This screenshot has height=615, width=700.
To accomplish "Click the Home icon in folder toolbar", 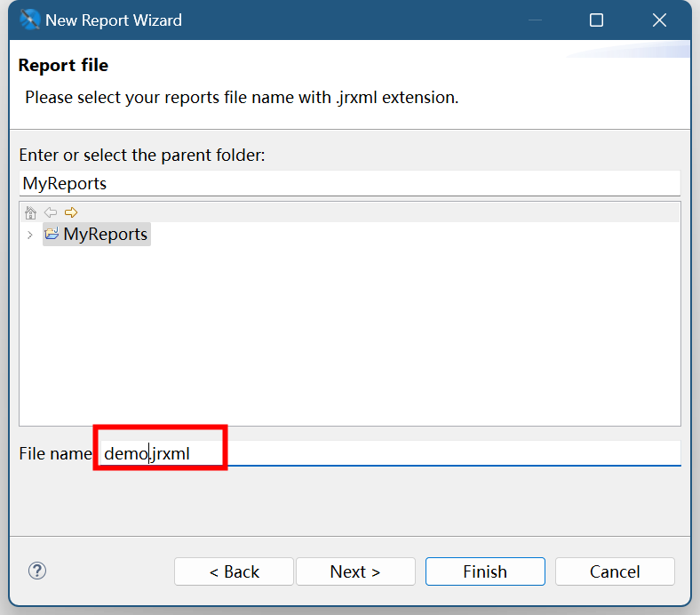I will coord(31,212).
